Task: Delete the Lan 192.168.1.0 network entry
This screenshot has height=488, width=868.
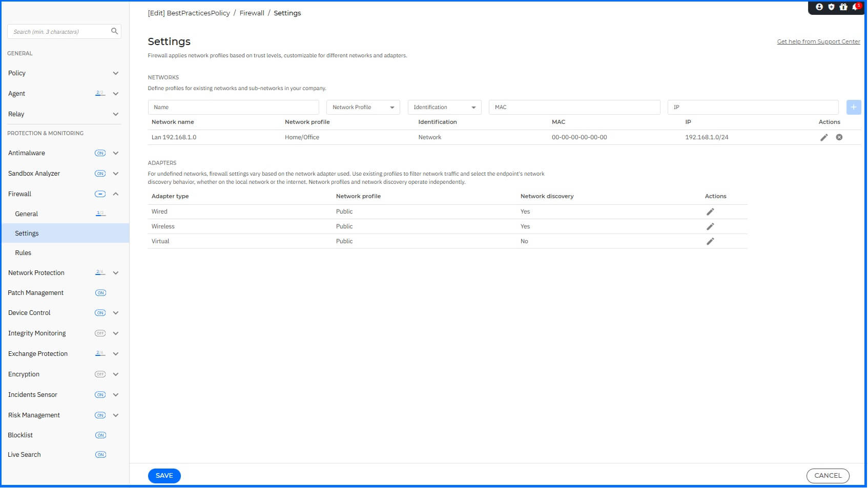Action: pos(839,137)
